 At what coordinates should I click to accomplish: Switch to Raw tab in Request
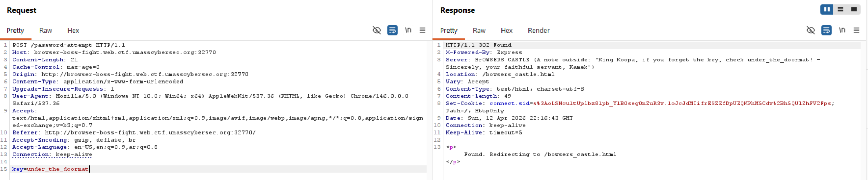[45, 31]
